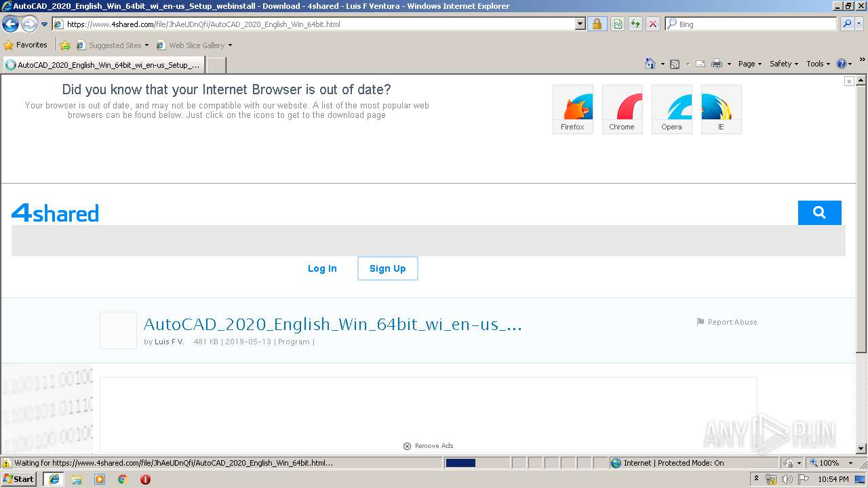Click the file thumbnail placeholder

pyautogui.click(x=118, y=330)
